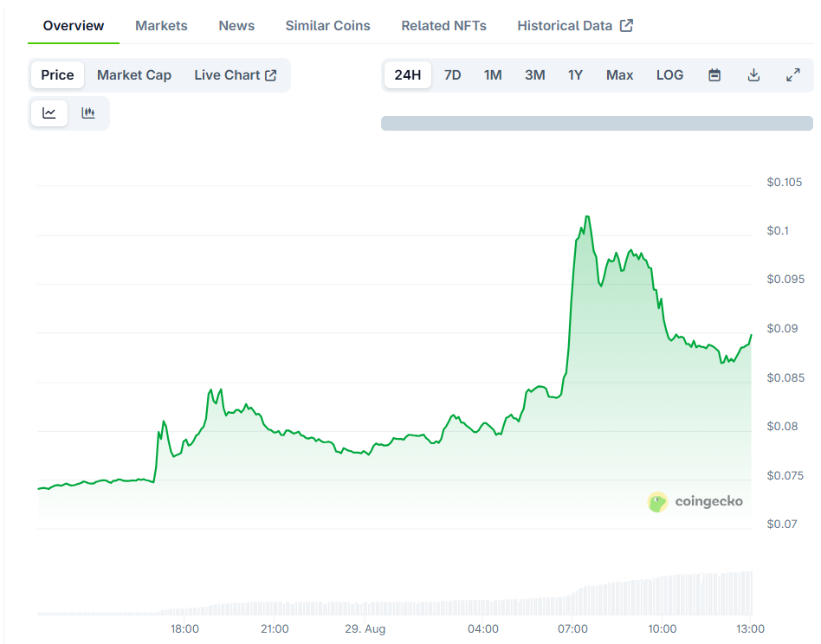Select the 7D time range

tap(452, 75)
